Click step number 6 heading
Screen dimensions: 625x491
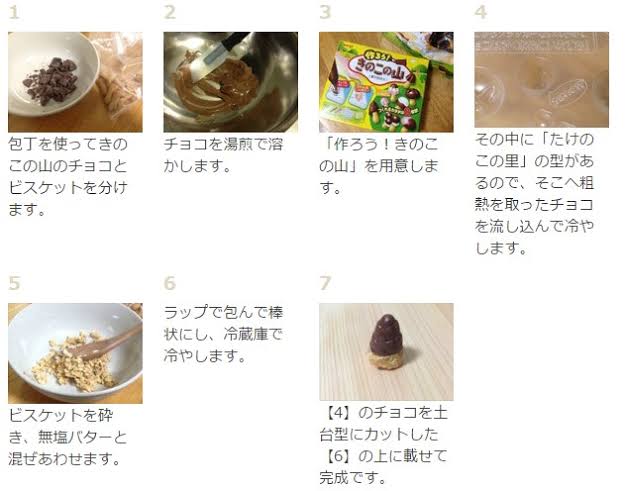pyautogui.click(x=170, y=283)
